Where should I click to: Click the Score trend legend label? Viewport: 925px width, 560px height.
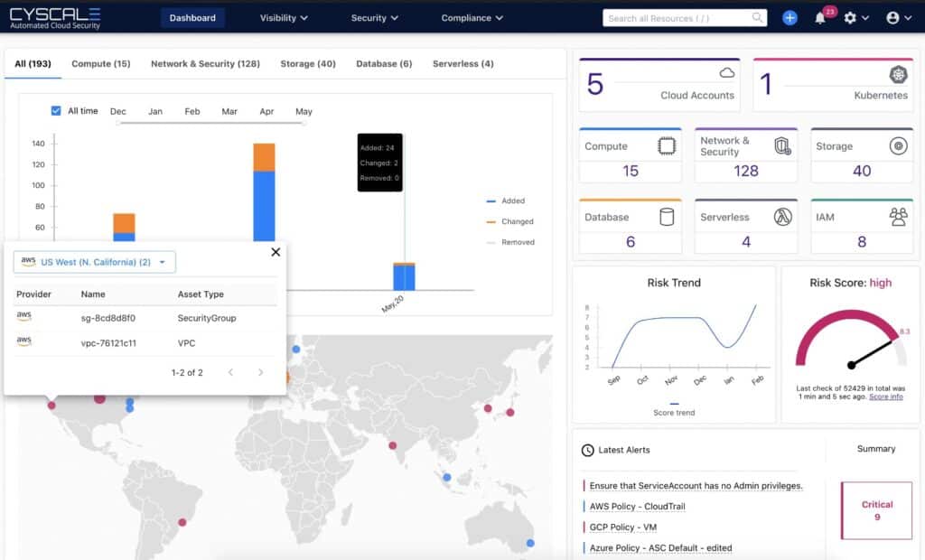674,413
